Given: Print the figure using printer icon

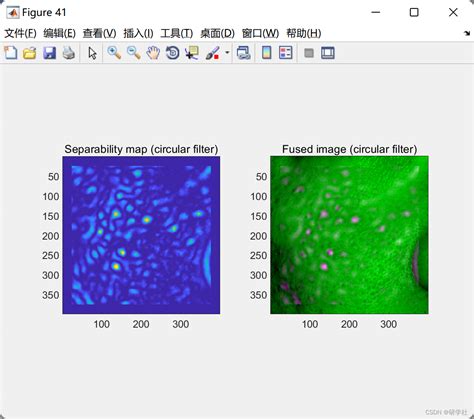Looking at the screenshot, I should tap(69, 53).
